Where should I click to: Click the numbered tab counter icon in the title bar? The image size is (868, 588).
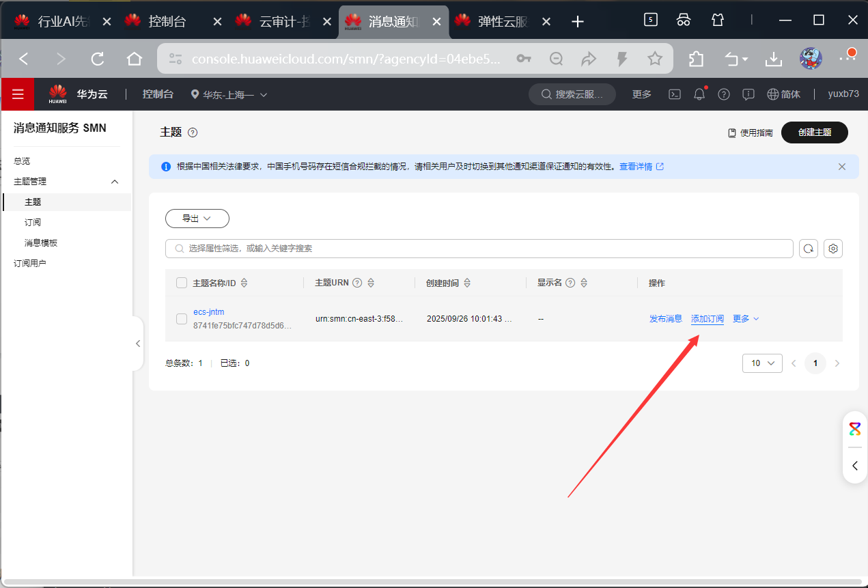[651, 20]
